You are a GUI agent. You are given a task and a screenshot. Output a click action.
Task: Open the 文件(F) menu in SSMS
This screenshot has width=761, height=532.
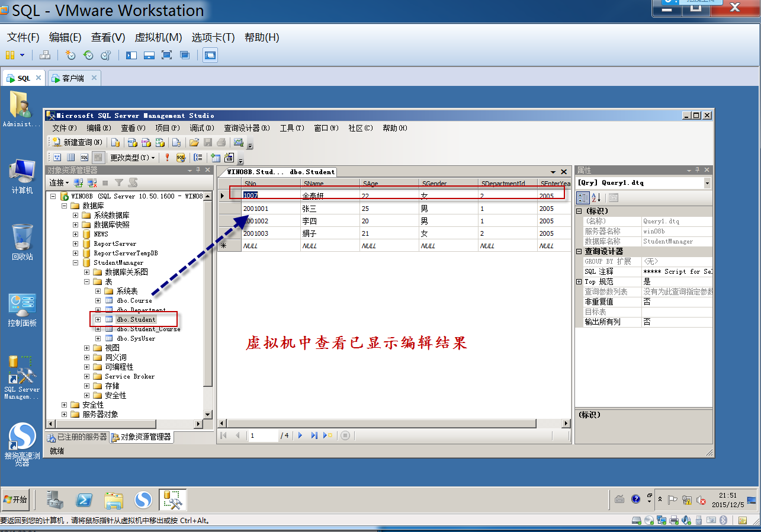[x=65, y=128]
